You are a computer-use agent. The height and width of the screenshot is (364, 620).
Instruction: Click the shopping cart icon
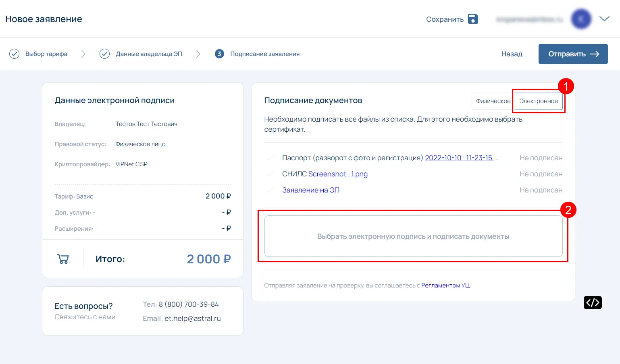click(63, 259)
